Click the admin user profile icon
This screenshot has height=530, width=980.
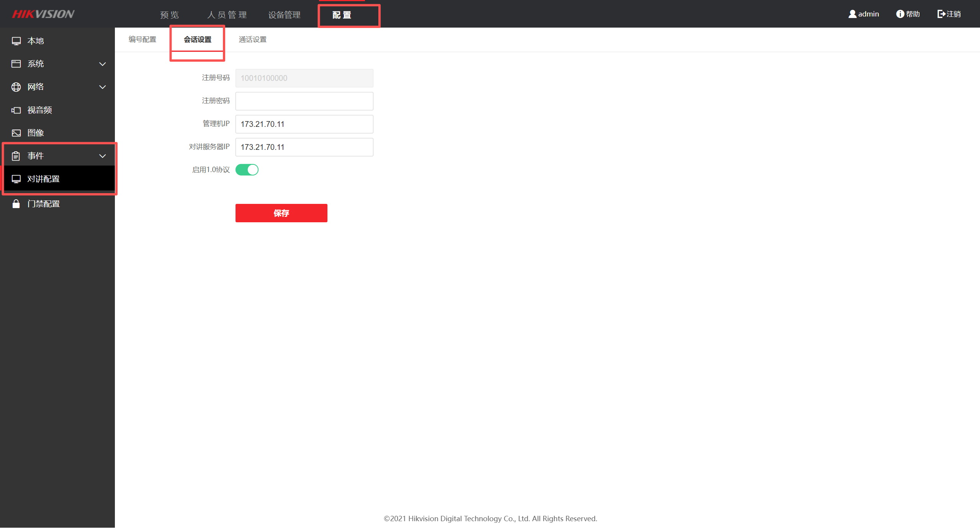tap(852, 14)
